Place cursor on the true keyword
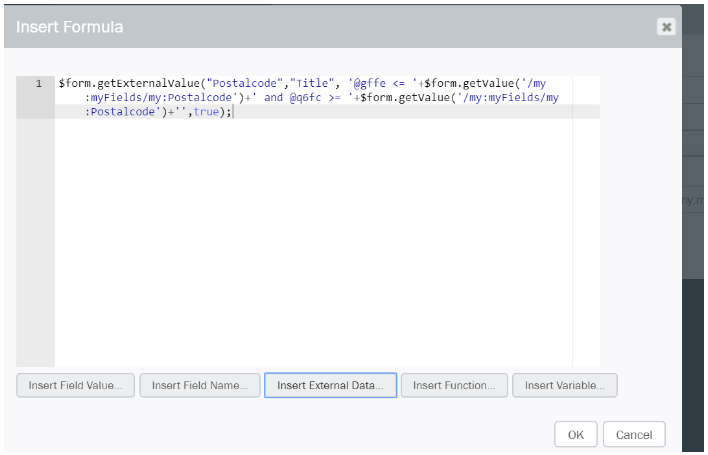Screen dimensions: 708x455 207,112
